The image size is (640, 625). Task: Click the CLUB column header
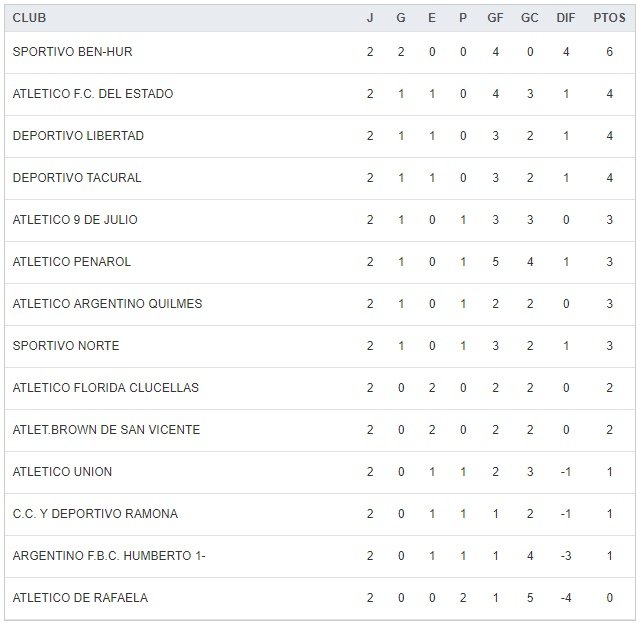[29, 18]
